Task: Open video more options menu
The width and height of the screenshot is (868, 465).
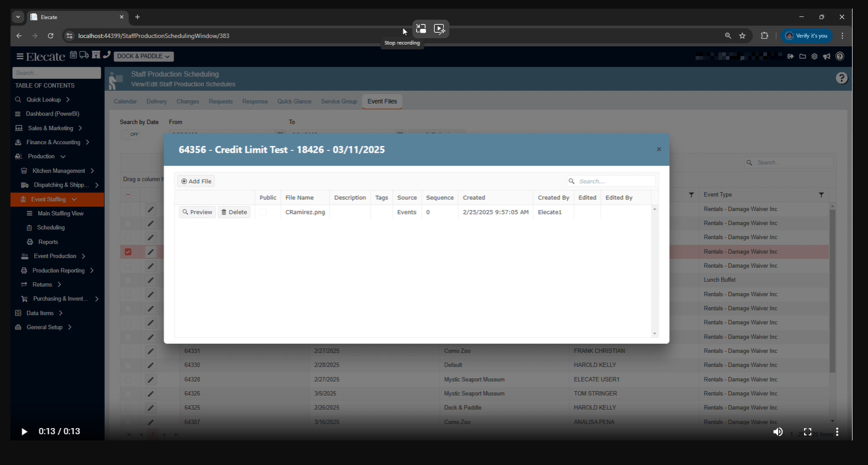Action: (837, 432)
